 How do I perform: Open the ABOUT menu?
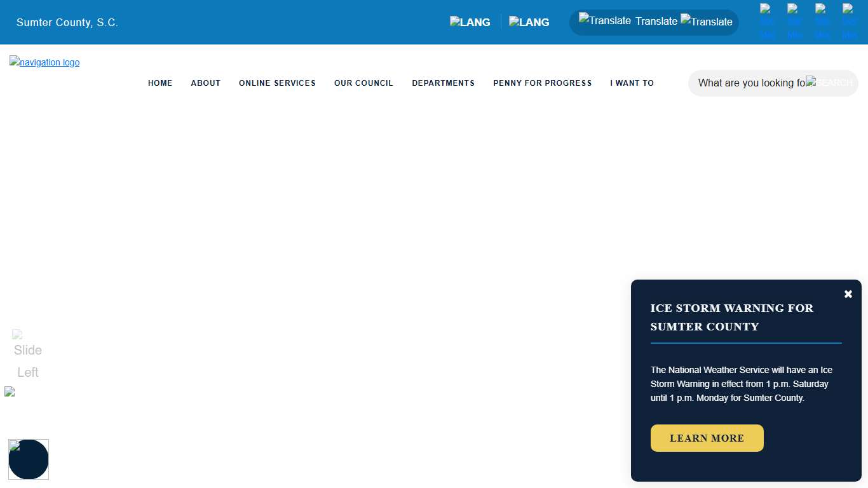[205, 83]
